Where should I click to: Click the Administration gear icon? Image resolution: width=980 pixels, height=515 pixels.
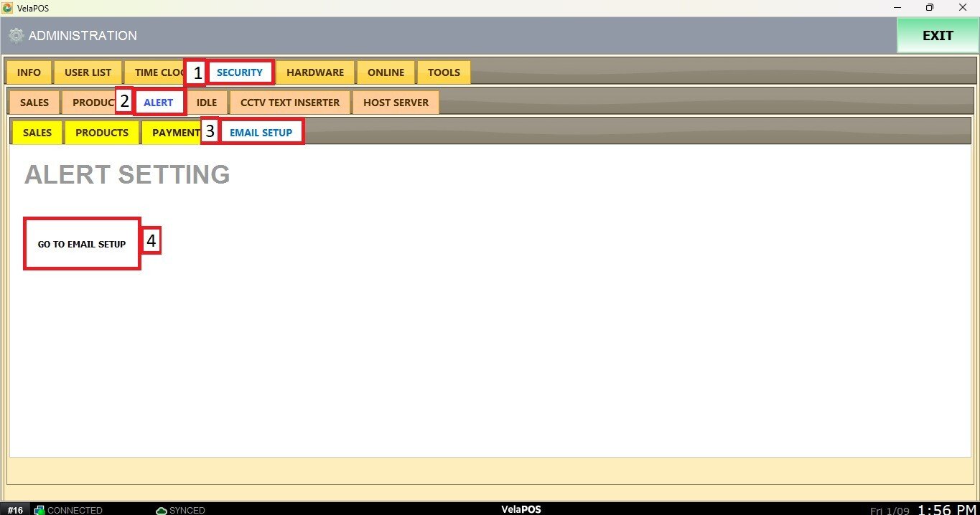[16, 36]
